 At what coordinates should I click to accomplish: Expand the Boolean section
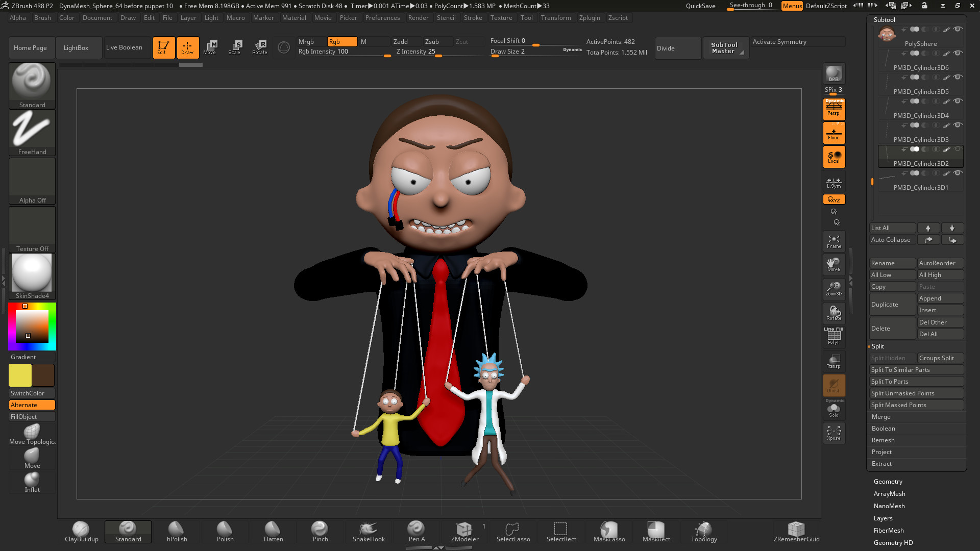click(883, 429)
